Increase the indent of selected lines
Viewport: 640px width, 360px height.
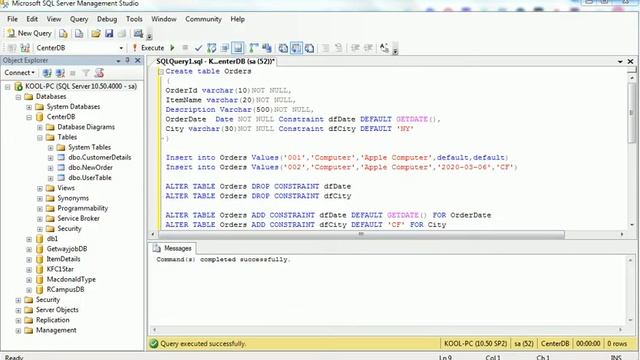point(368,48)
